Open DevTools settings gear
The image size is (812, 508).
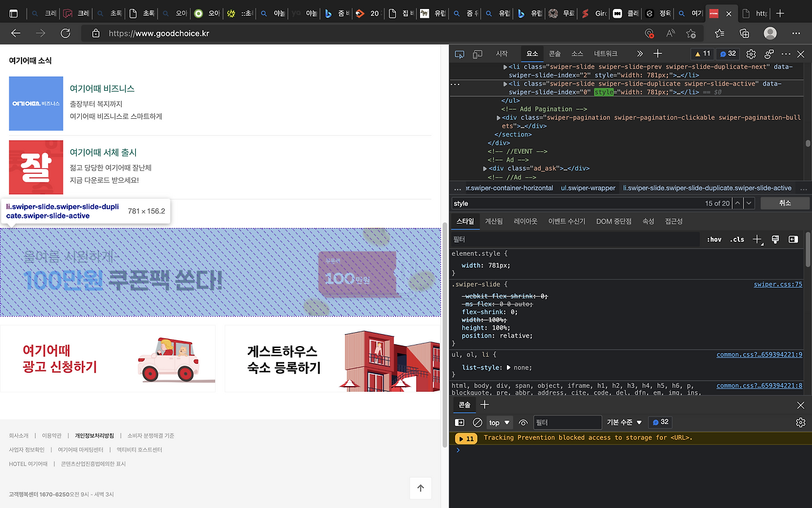(751, 53)
